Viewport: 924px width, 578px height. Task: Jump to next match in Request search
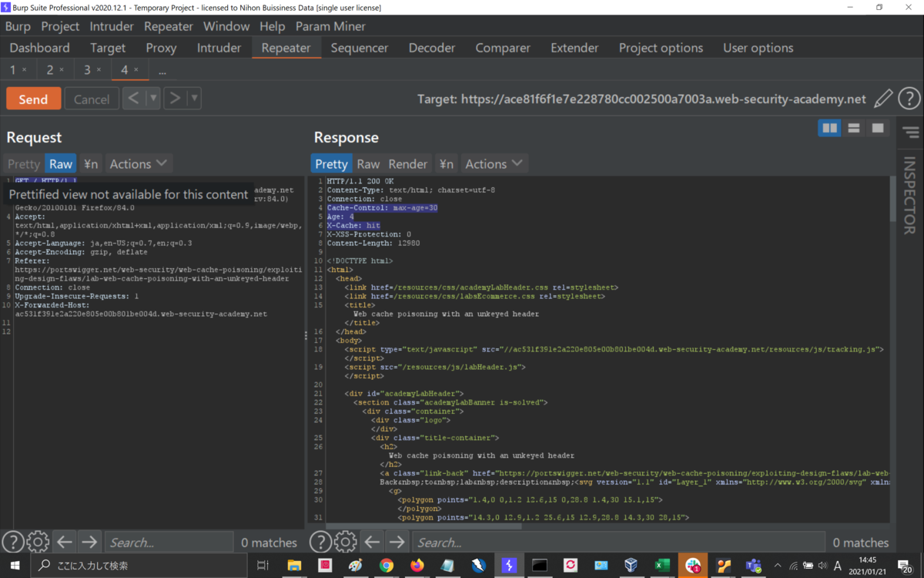pos(89,543)
